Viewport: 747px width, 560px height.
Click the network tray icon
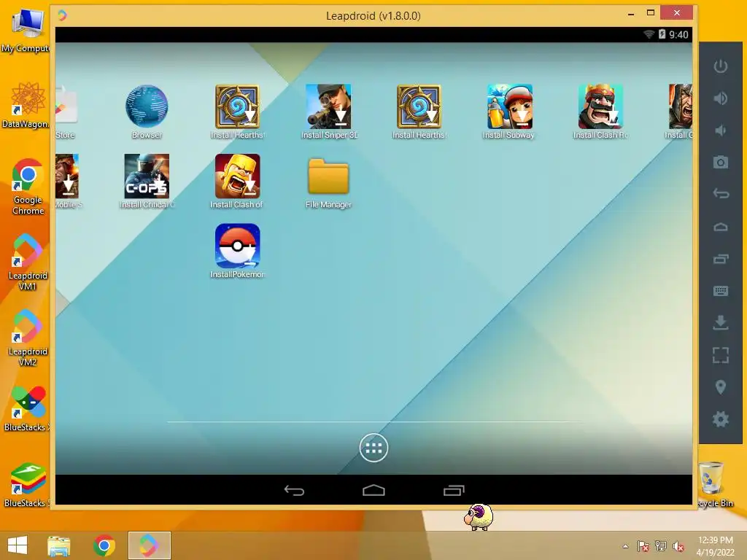pyautogui.click(x=661, y=546)
